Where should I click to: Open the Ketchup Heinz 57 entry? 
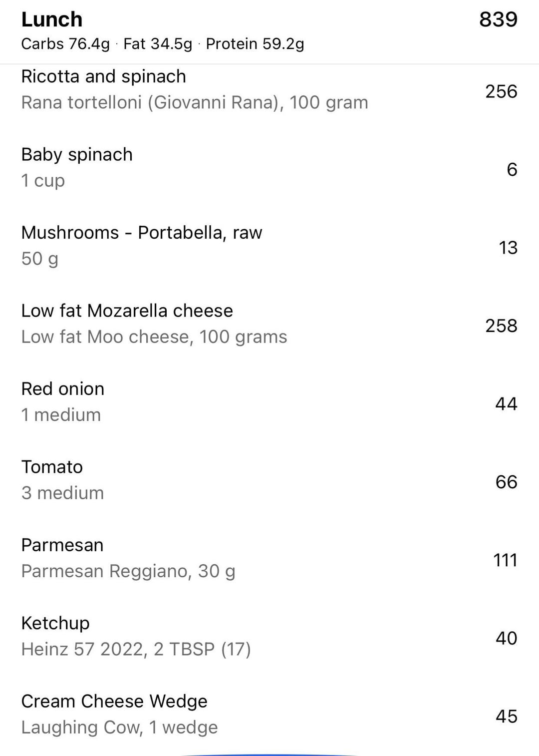coord(269,636)
